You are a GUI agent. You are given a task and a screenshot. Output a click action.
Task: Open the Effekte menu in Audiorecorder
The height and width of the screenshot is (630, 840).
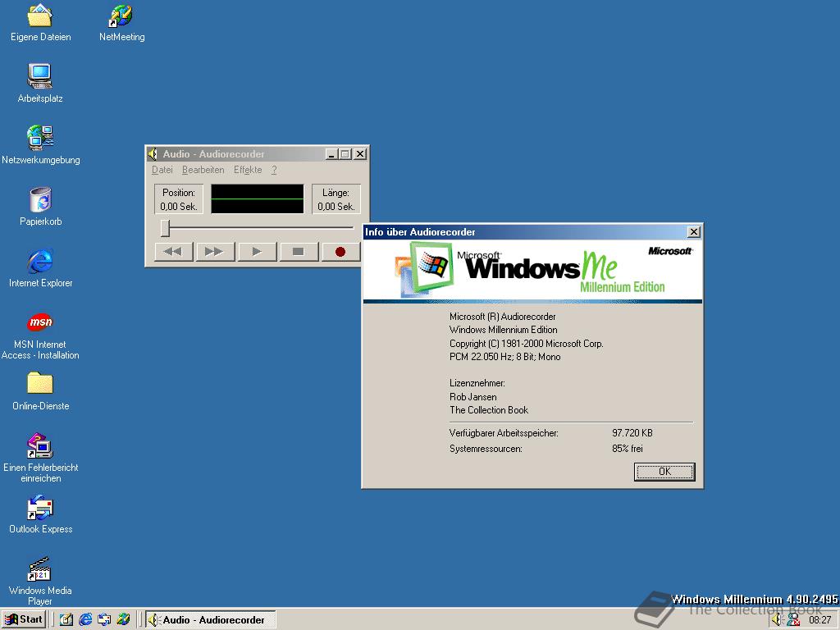[248, 170]
